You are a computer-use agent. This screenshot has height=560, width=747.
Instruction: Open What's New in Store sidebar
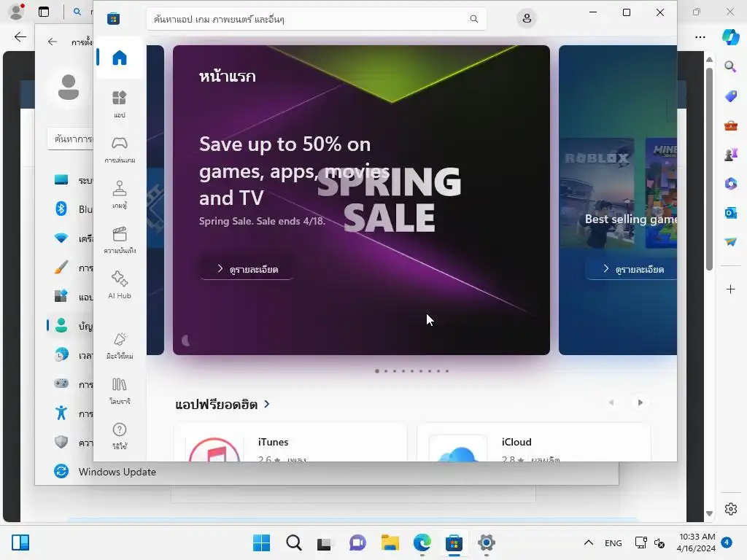120,345
